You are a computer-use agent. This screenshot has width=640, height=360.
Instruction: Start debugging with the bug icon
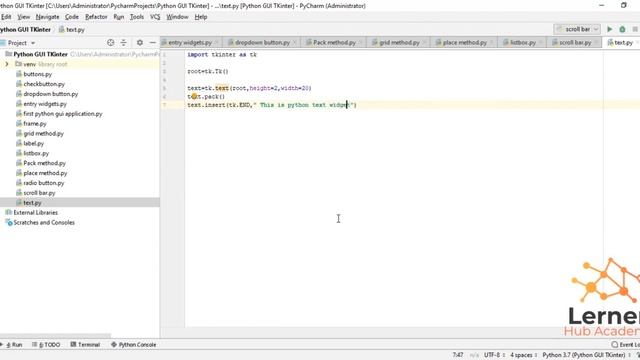tap(622, 29)
